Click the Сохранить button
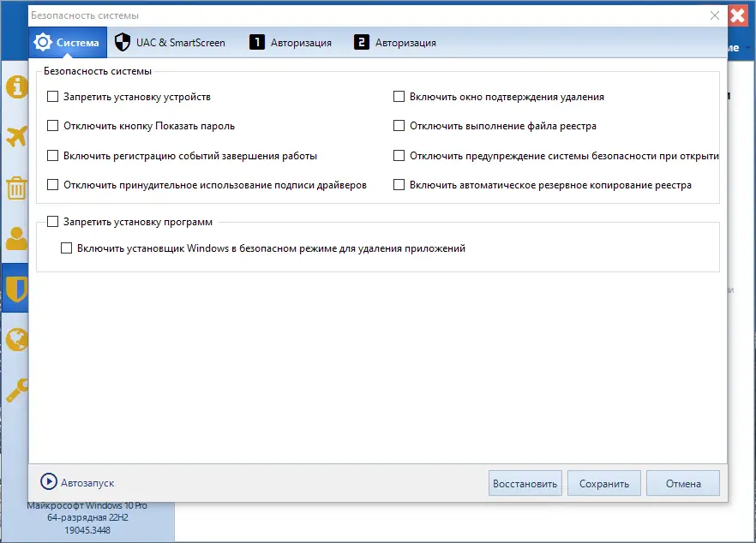756x543 pixels. point(604,483)
